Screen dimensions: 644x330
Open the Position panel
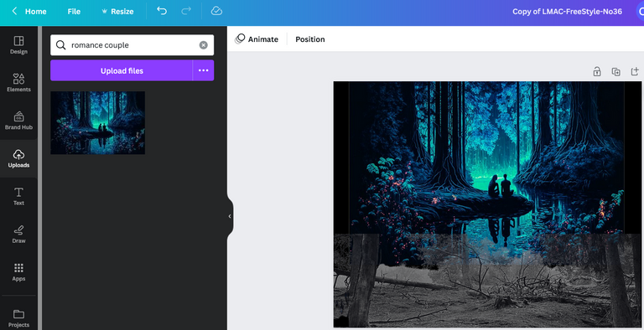[310, 39]
